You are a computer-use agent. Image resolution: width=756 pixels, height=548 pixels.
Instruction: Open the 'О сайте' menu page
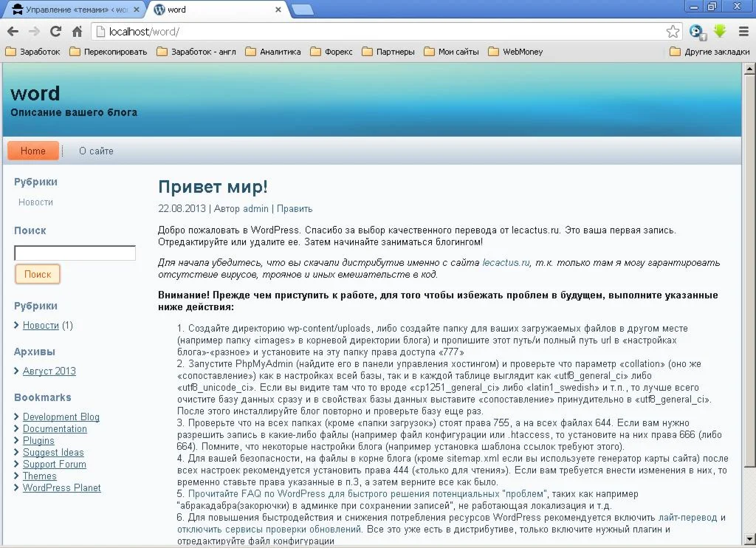(x=96, y=151)
